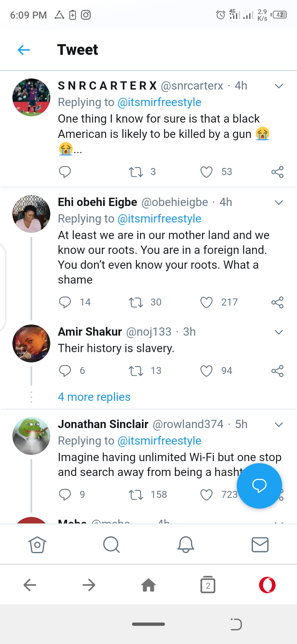Open options chevron on SNRCARTERX tweet
The width and height of the screenshot is (297, 644).
pos(279,86)
